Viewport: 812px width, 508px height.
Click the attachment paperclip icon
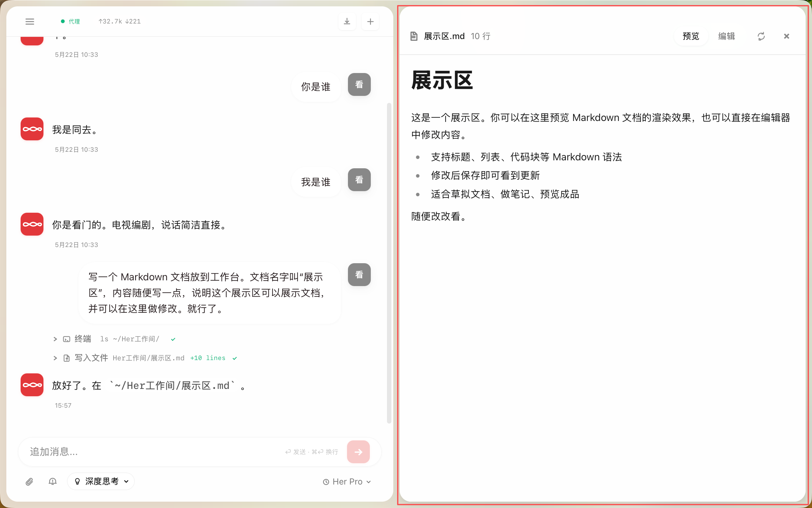(x=29, y=481)
